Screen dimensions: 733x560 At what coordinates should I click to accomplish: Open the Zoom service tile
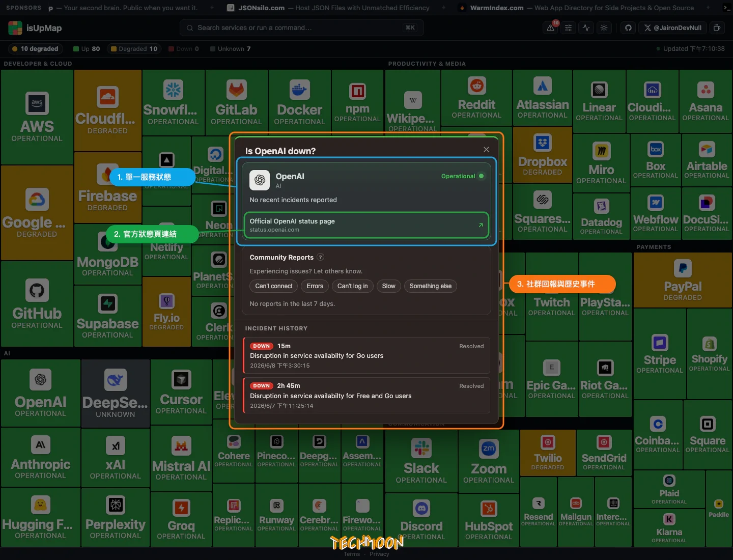(489, 461)
